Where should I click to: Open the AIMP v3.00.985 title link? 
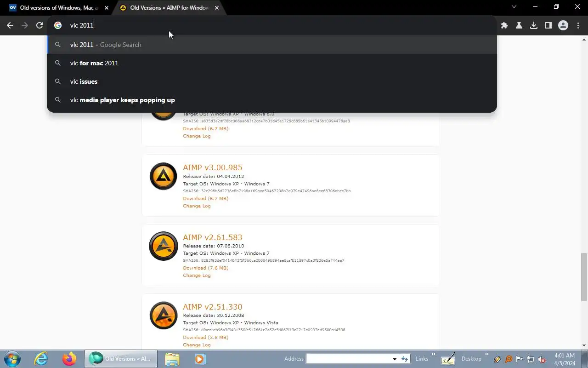tap(212, 167)
